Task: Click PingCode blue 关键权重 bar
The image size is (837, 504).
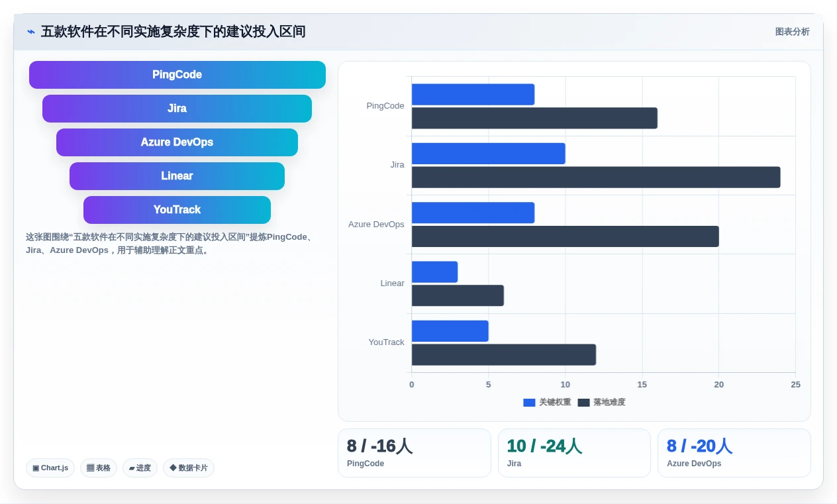Action: point(473,95)
